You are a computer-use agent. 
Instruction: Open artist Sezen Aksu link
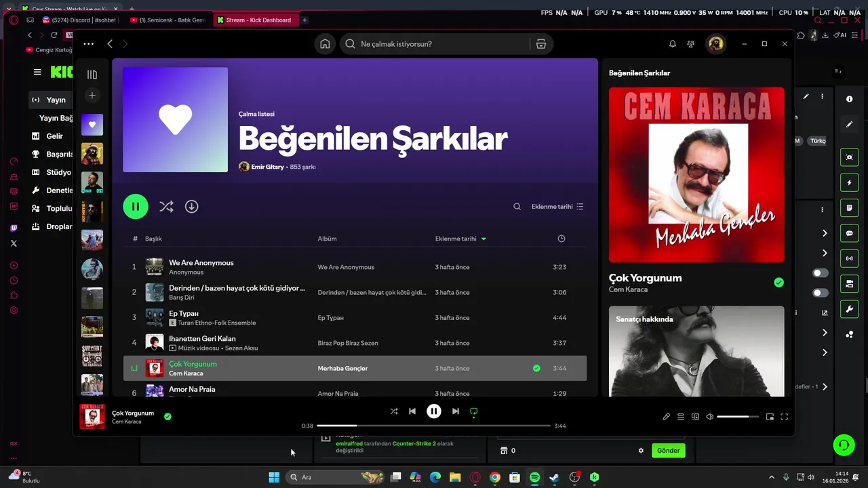[x=241, y=348]
